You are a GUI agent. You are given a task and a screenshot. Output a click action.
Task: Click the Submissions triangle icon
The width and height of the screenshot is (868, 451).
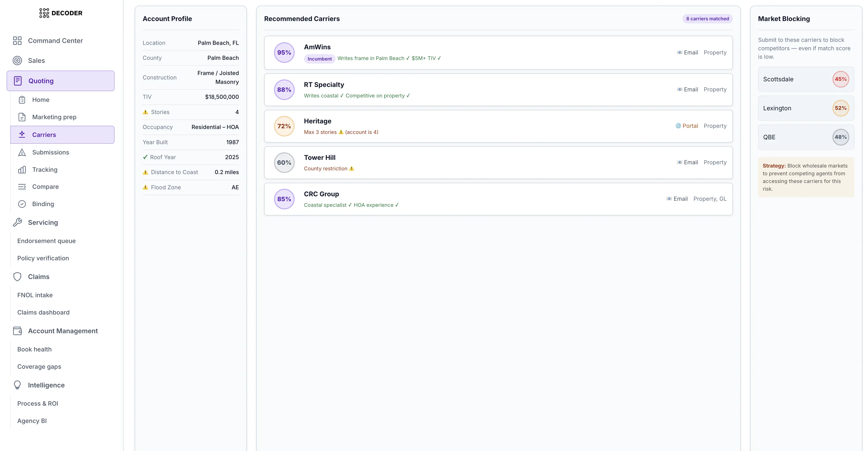pyautogui.click(x=22, y=153)
